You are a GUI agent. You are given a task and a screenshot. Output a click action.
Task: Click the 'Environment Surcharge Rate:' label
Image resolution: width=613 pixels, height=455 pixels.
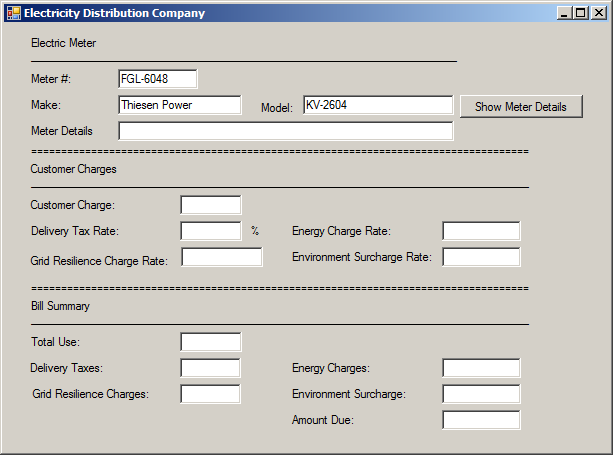(x=362, y=257)
